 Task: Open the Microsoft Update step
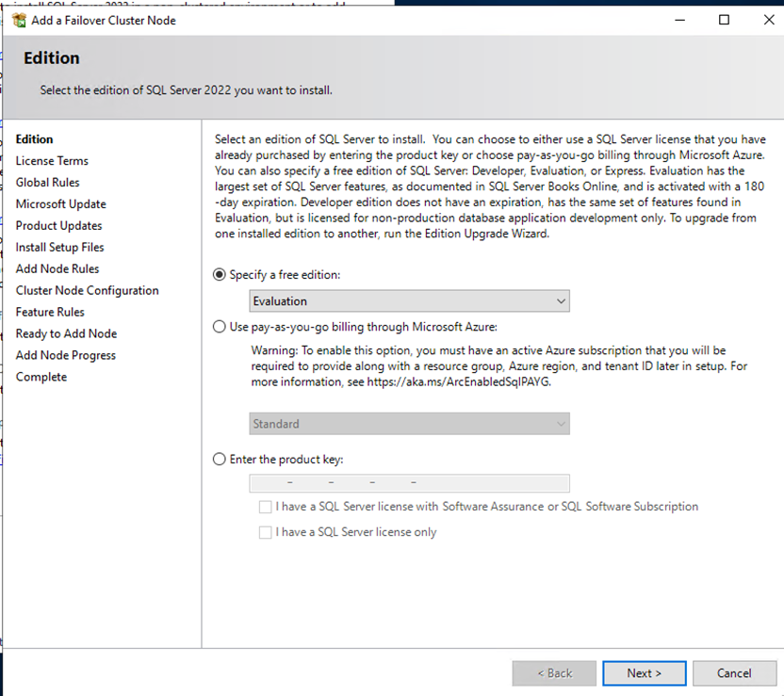[x=60, y=204]
